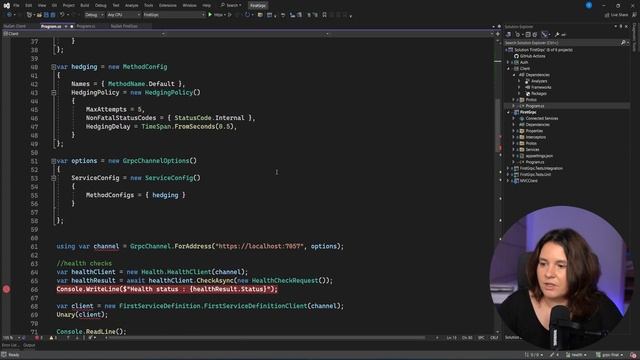
Task: Select FirstGrpc.Tests.Integration project
Action: 541,168
